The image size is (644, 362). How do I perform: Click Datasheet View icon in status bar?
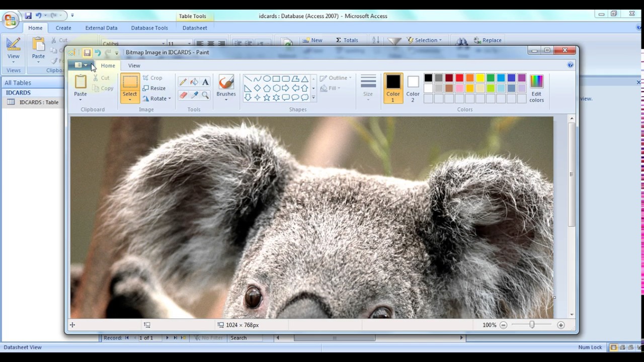coord(614,347)
